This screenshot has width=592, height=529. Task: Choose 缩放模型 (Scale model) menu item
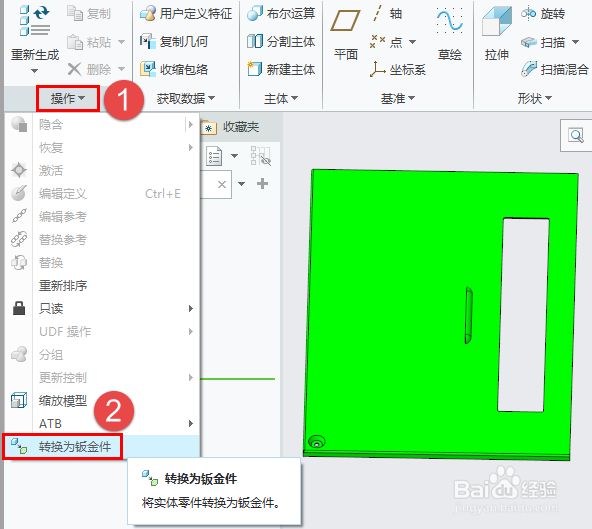click(x=102, y=401)
